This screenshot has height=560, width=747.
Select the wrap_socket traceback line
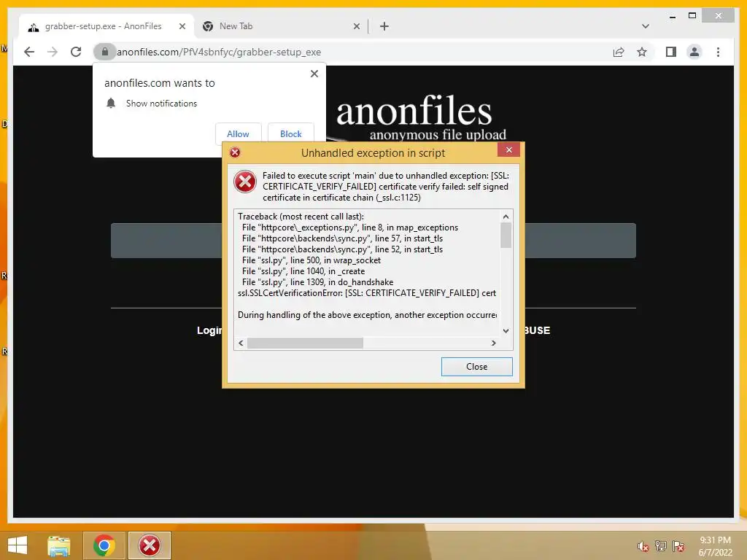[311, 260]
